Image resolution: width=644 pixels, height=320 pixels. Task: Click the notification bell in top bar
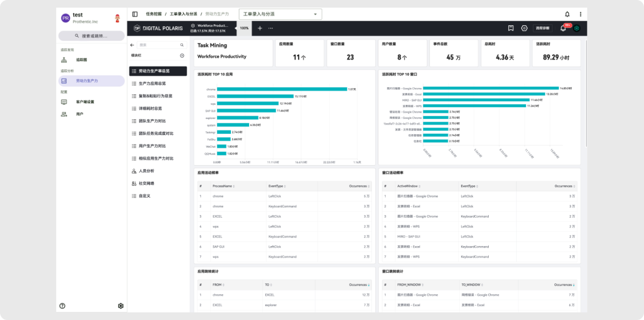(x=567, y=14)
